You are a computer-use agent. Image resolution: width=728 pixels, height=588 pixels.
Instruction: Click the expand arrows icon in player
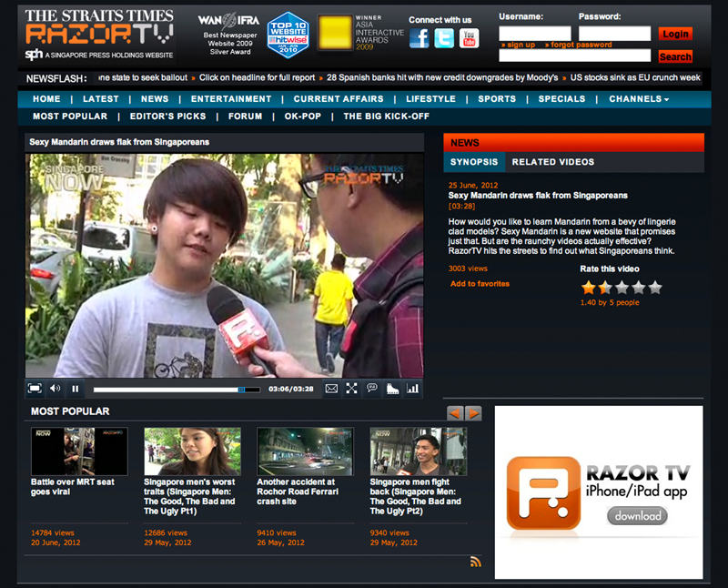point(351,389)
